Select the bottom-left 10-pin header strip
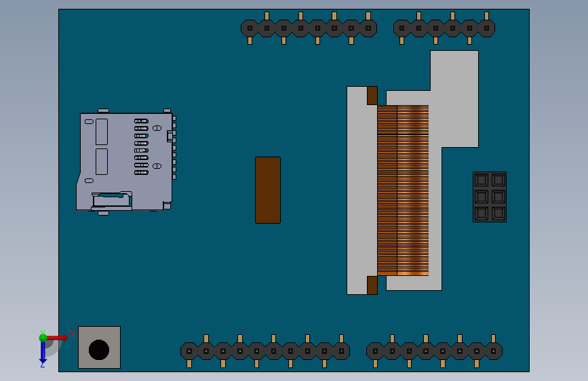The width and height of the screenshot is (588, 381). pyautogui.click(x=265, y=351)
